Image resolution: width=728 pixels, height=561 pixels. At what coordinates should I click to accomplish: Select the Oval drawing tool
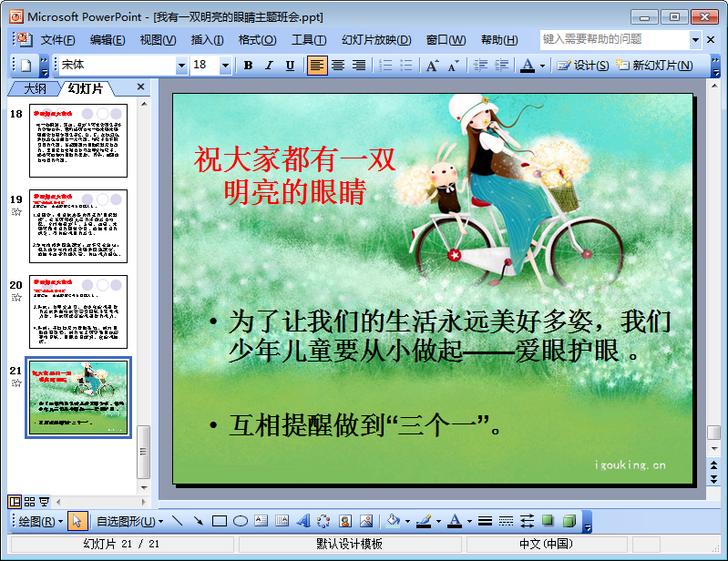click(x=240, y=521)
